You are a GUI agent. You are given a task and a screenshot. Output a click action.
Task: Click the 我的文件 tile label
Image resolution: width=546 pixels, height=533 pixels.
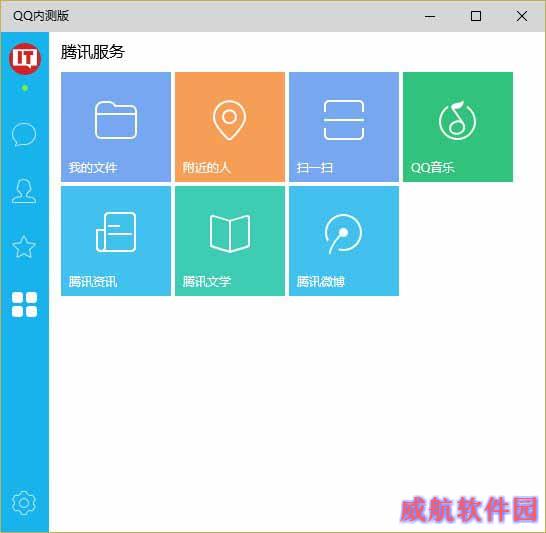93,168
